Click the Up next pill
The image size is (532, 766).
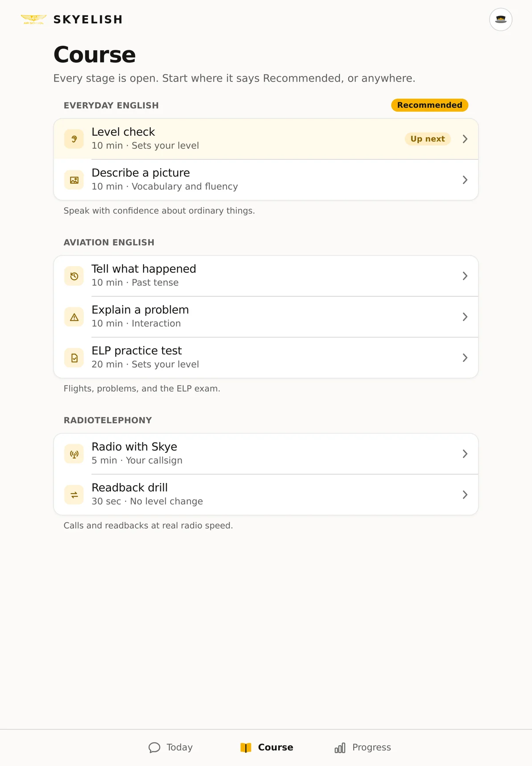click(428, 139)
